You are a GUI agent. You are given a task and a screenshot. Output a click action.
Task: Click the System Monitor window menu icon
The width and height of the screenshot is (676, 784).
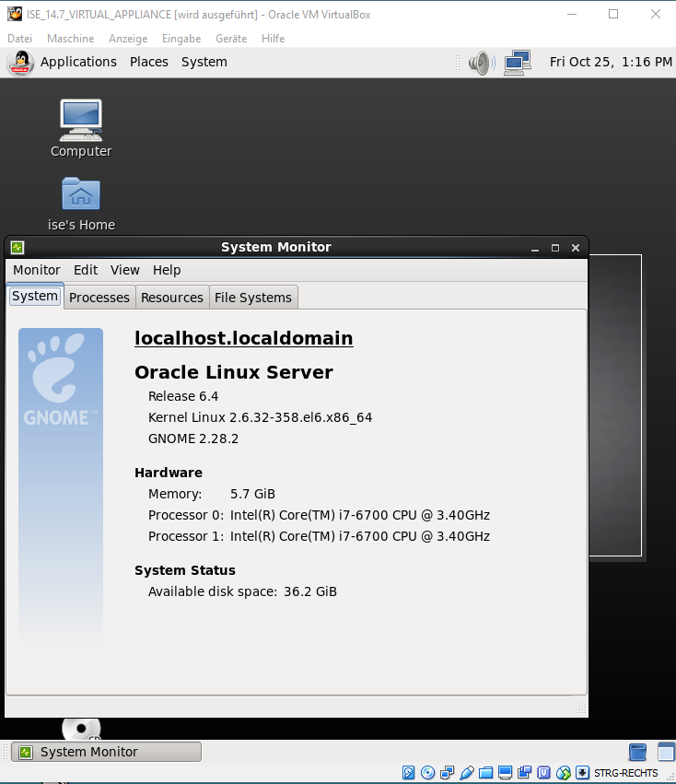coord(17,247)
